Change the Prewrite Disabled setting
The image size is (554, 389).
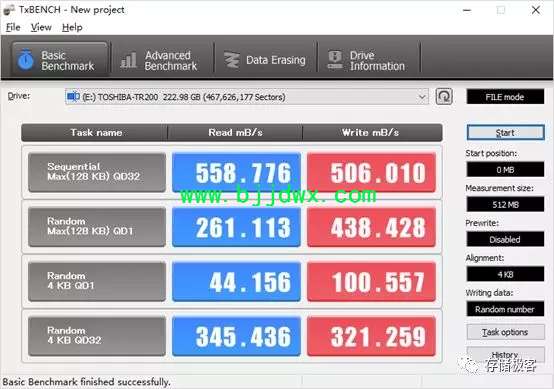tap(505, 240)
